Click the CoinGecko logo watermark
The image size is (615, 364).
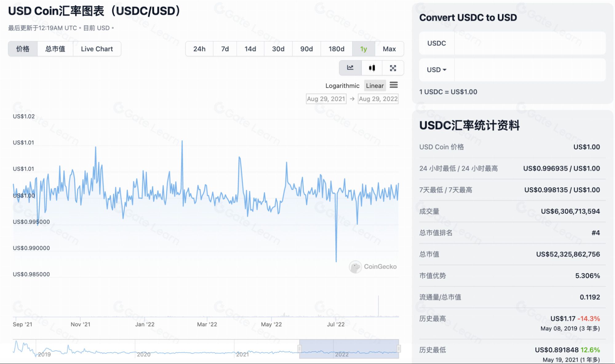pos(373,267)
